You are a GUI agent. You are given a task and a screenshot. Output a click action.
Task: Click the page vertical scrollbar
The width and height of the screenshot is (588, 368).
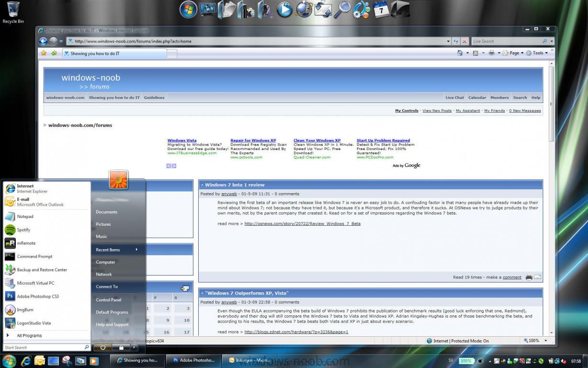[551, 104]
